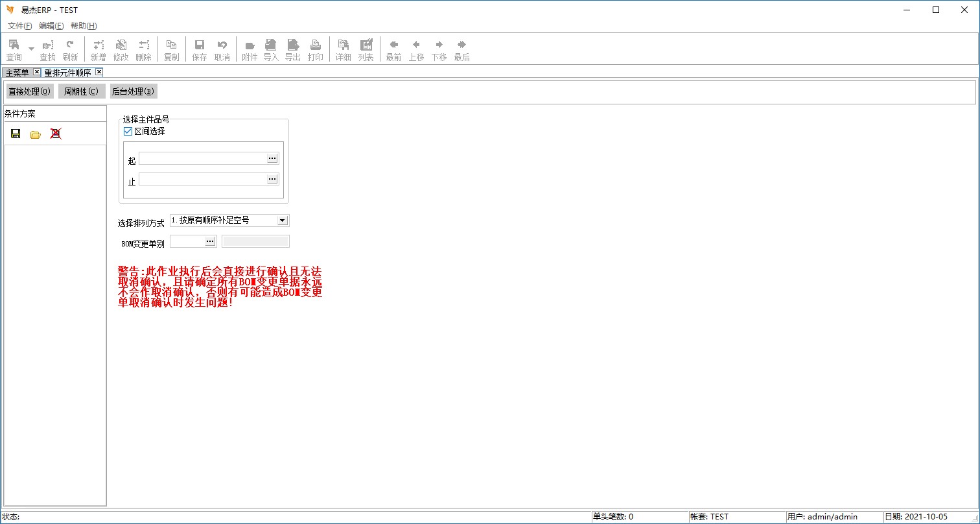This screenshot has height=524, width=980.
Task: Click the 刷新 (Refresh) toolbar icon
Action: click(70, 50)
